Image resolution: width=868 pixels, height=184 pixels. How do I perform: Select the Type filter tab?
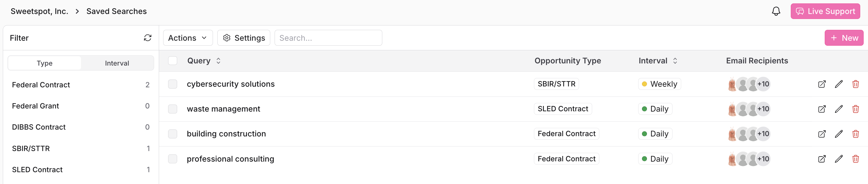tap(45, 63)
